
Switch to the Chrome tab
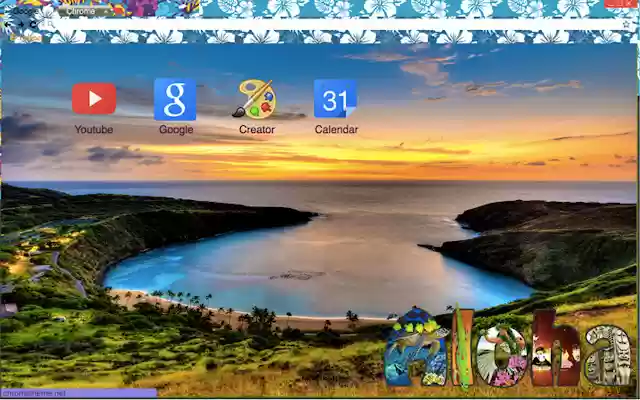point(85,11)
